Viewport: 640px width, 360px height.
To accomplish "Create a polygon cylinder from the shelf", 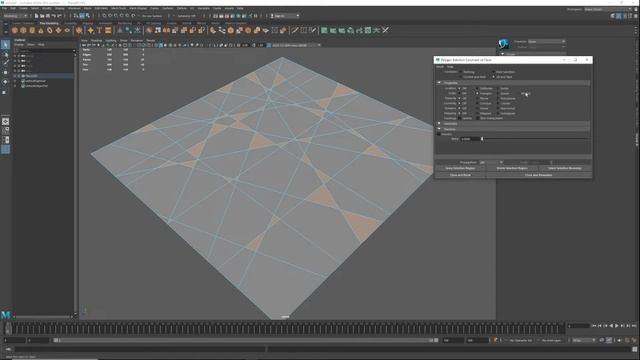I will [32, 30].
